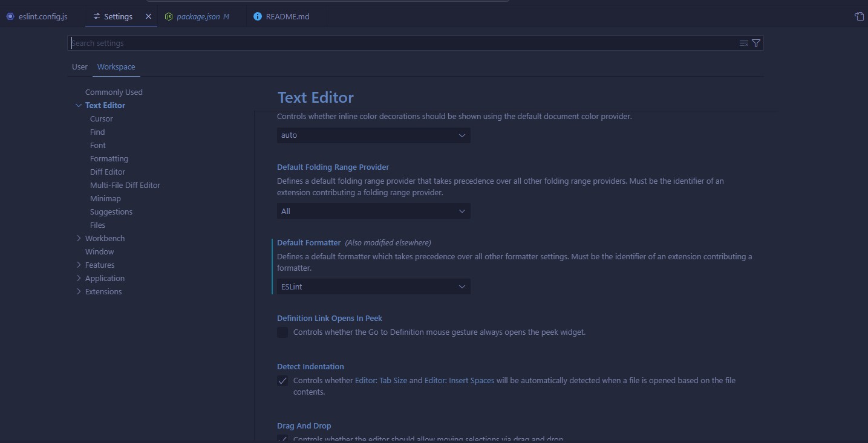
Task: Open the eslint.config.js tab file icon
Action: [x=10, y=16]
